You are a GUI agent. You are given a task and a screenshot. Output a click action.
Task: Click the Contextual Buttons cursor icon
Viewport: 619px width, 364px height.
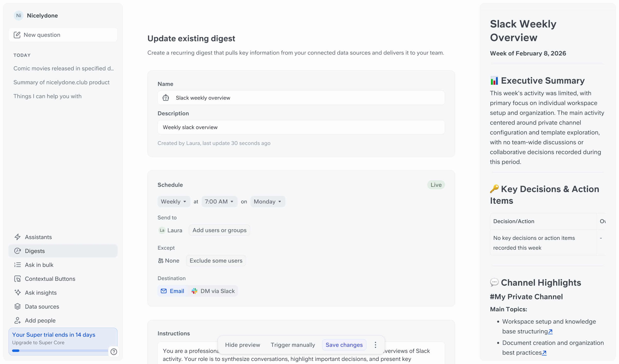tap(18, 279)
